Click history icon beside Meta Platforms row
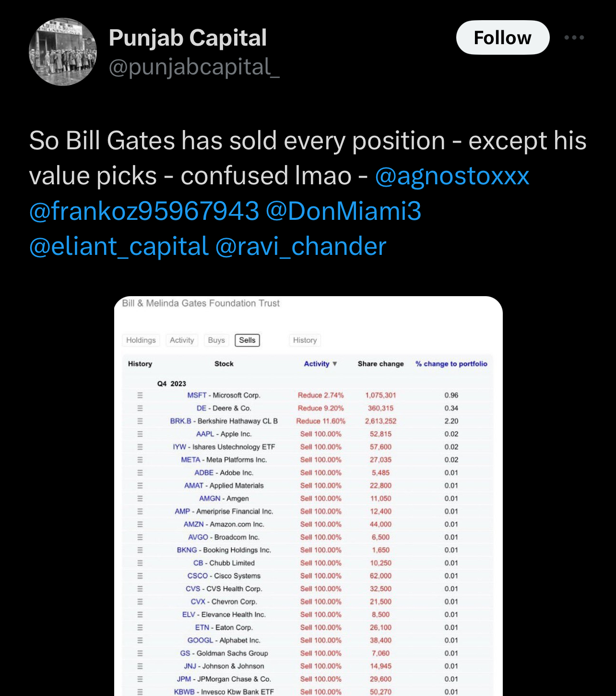Viewport: 616px width, 696px height. pos(140,460)
